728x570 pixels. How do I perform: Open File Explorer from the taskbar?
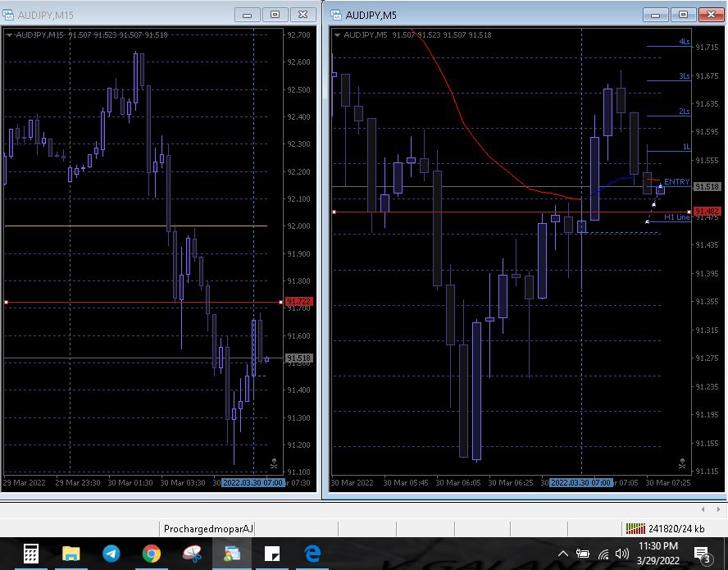tap(71, 554)
